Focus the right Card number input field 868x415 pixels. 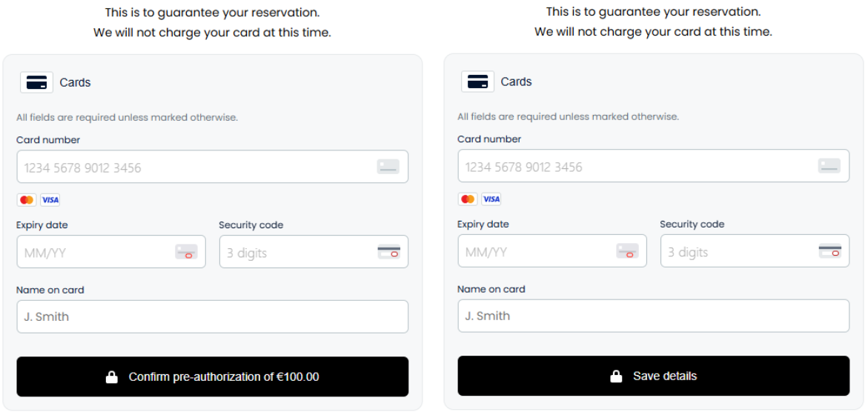click(x=654, y=165)
